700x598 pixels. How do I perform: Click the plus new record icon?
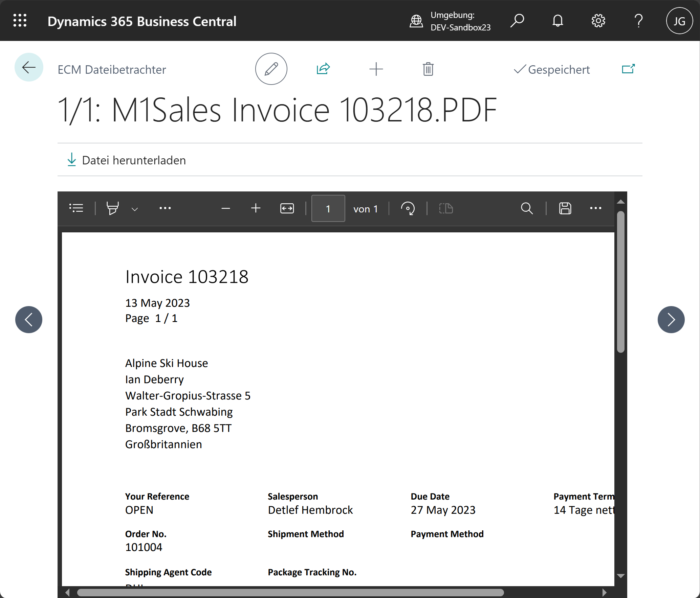pos(376,69)
